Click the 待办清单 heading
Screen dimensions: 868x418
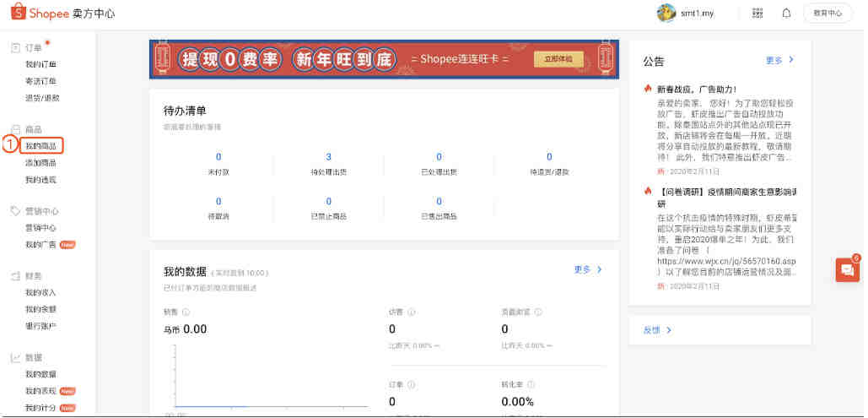point(185,111)
